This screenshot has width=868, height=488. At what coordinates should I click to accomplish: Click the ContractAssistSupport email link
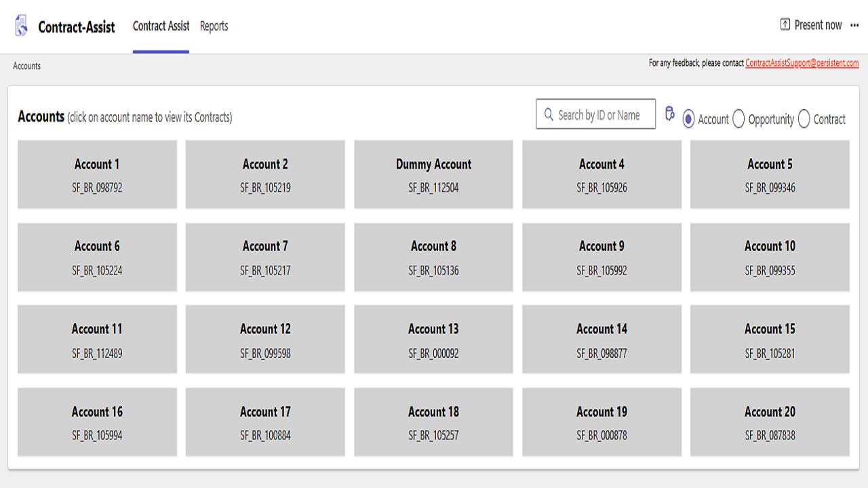802,63
